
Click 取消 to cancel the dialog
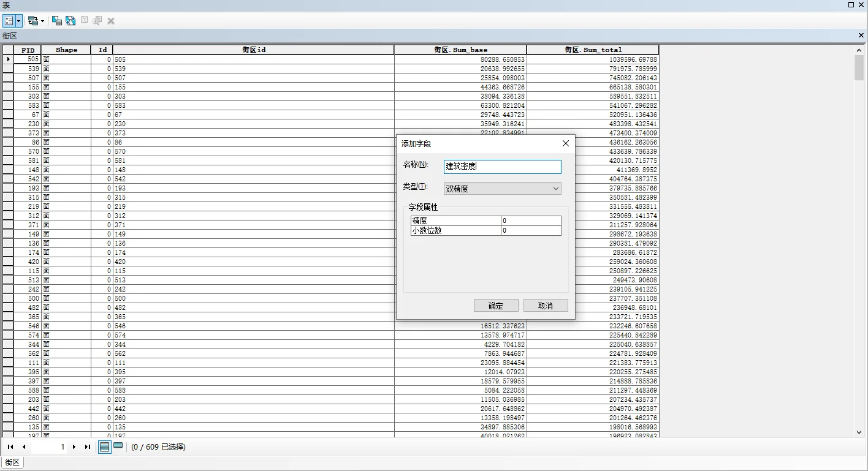coord(545,306)
